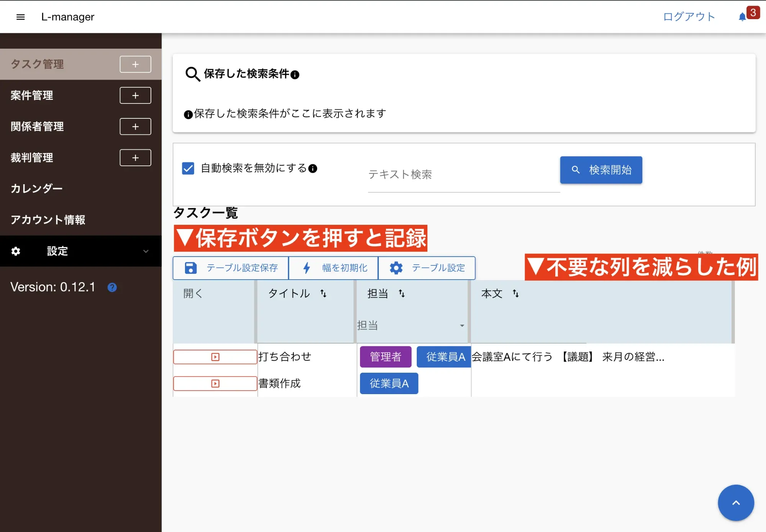Focus the テキスト検索 input field
Screen dimensions: 766x532
[x=463, y=175]
